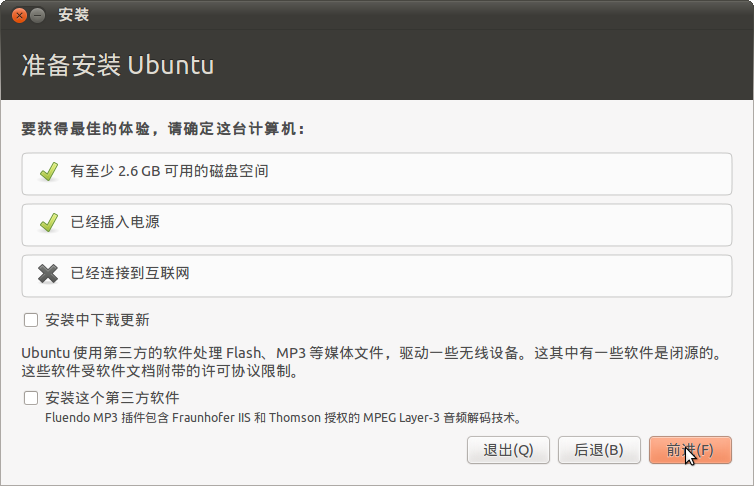Click the heading 准备安装 Ubuntu

118,65
